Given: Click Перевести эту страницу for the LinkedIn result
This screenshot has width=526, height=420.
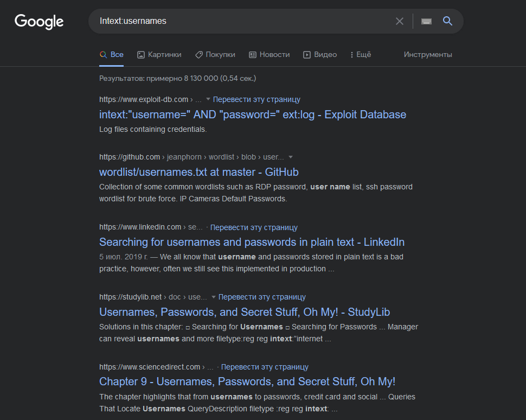Looking at the screenshot, I should (x=254, y=227).
